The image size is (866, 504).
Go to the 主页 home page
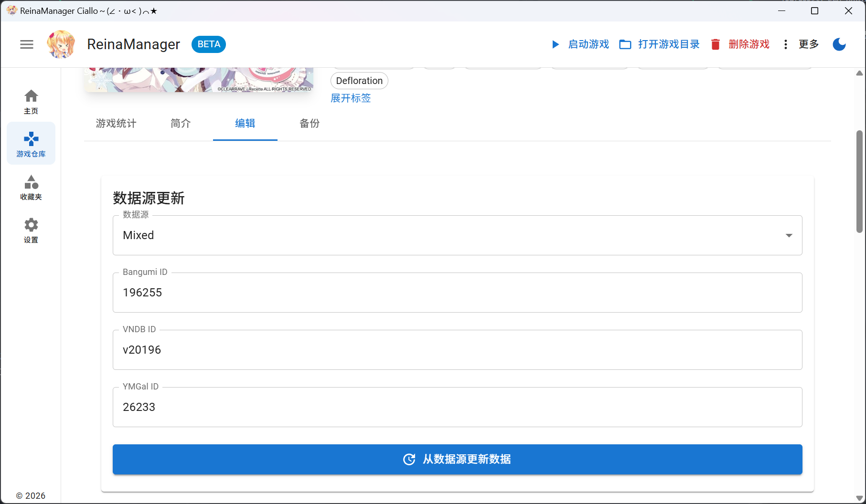[31, 102]
